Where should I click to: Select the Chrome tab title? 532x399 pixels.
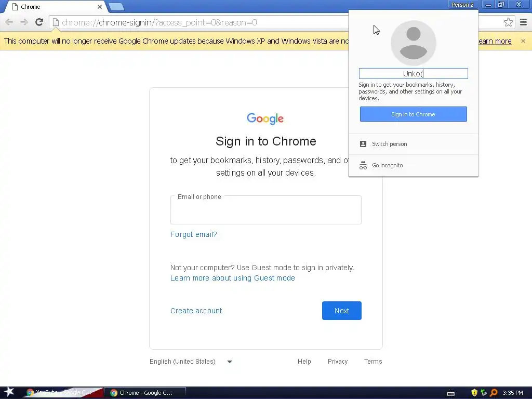click(x=31, y=6)
